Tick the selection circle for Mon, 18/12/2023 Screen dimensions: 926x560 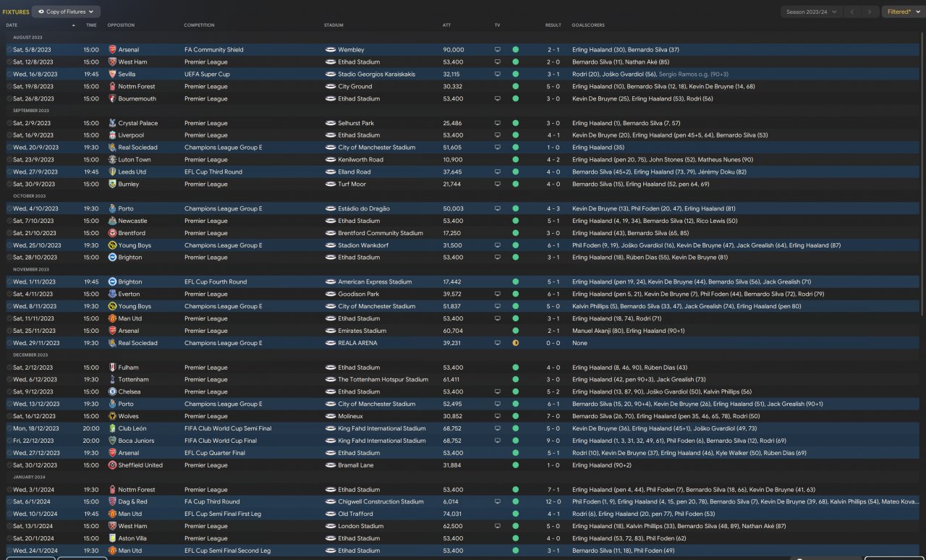coord(9,428)
